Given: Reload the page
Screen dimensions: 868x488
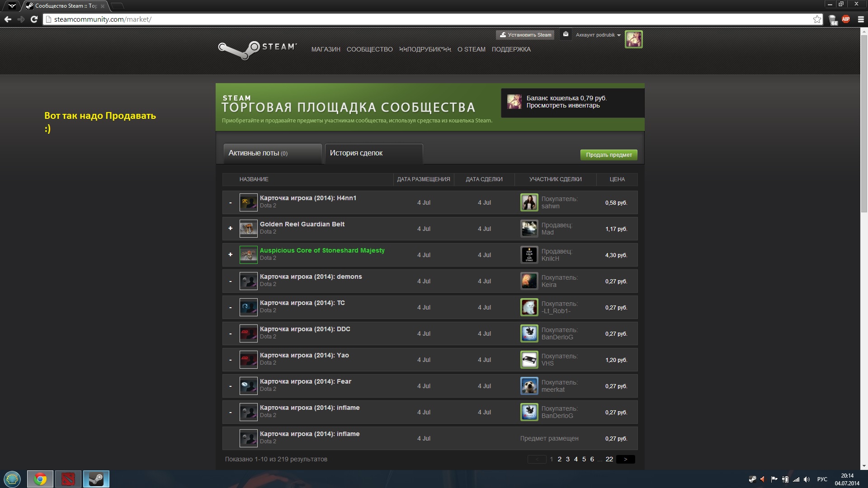Looking at the screenshot, I should tap(34, 19).
